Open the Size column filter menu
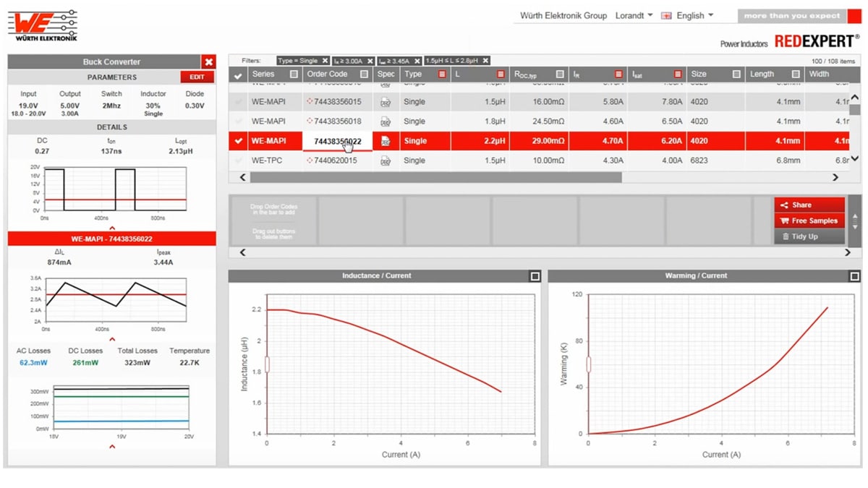Image resolution: width=868 pixels, height=488 pixels. pos(736,74)
